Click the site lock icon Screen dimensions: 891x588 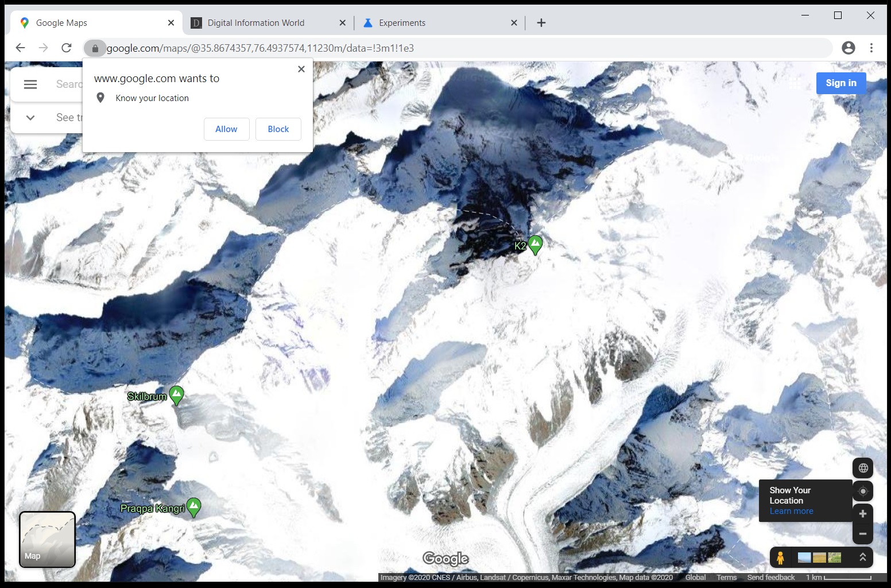pos(95,48)
